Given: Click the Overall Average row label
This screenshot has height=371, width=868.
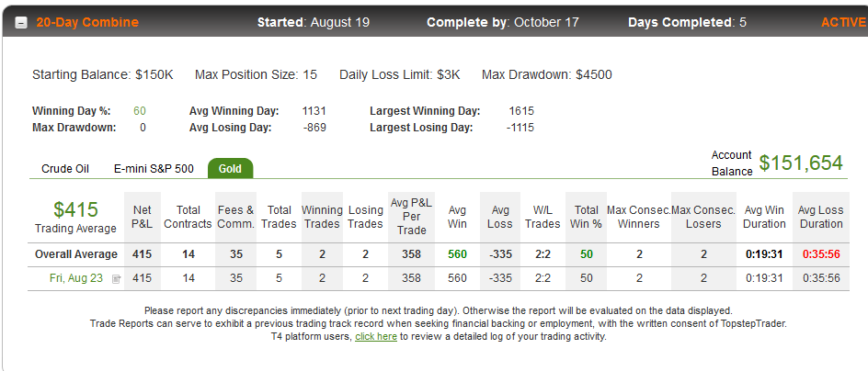Looking at the screenshot, I should tap(76, 254).
